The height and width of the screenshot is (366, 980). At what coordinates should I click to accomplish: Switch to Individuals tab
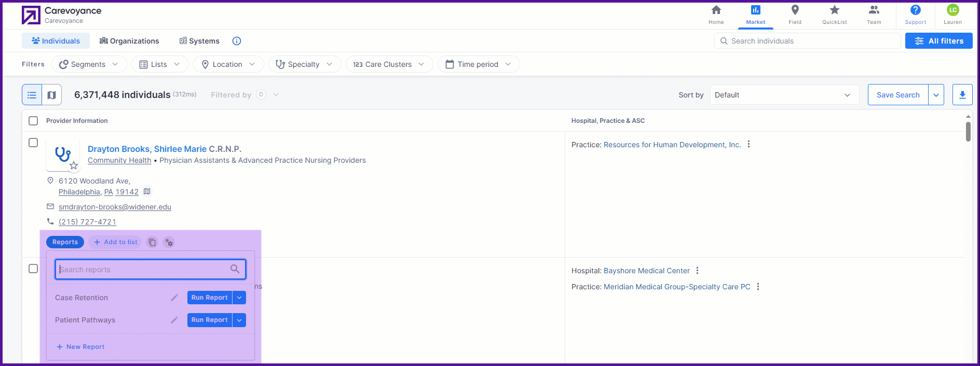pyautogui.click(x=56, y=41)
